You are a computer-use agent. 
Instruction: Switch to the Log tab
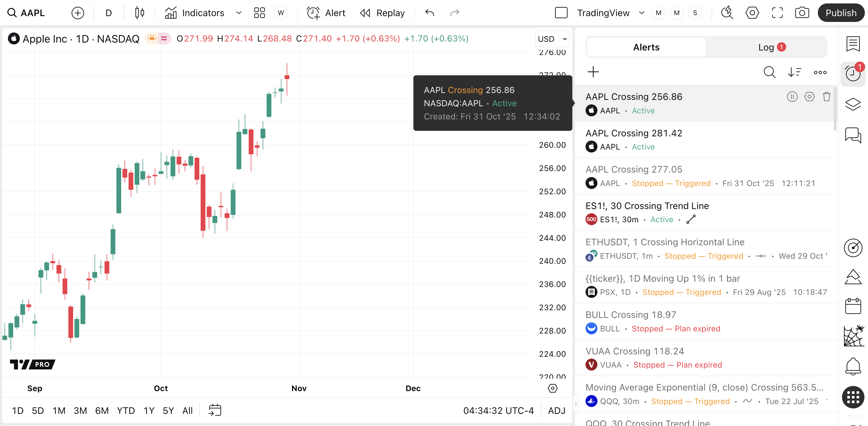(x=766, y=47)
